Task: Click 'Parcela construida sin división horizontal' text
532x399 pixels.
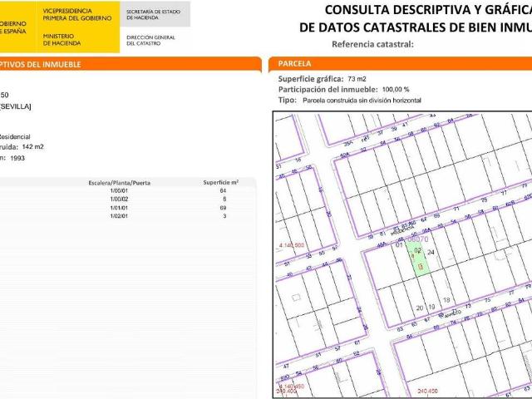Action: [x=362, y=101]
